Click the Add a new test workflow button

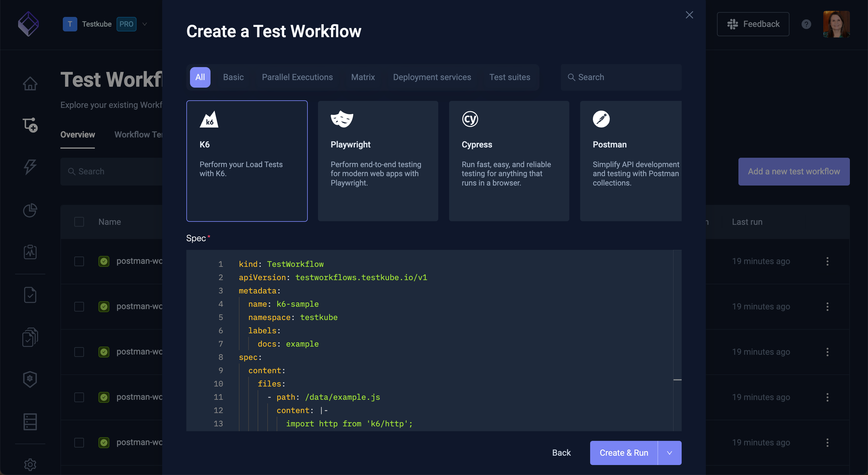[x=794, y=171]
